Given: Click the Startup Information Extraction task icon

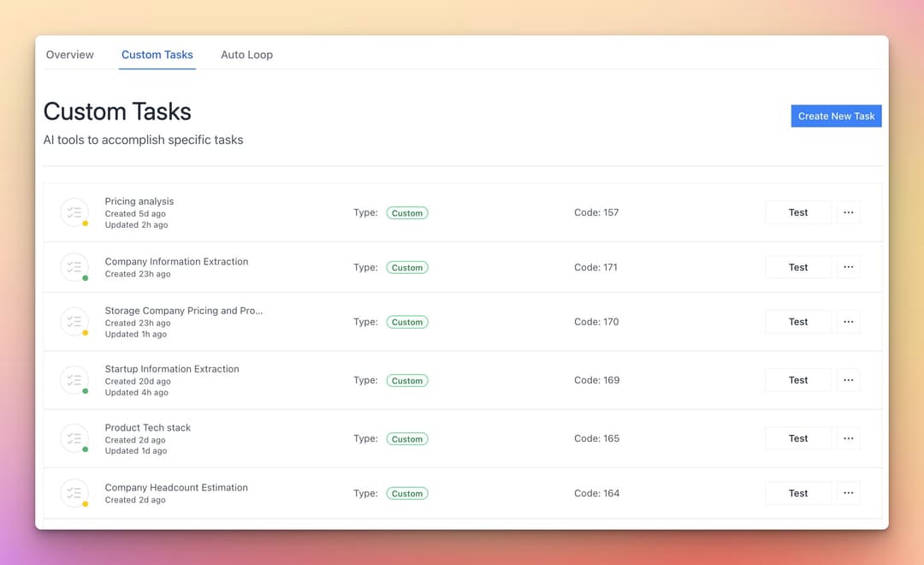Looking at the screenshot, I should point(74,380).
